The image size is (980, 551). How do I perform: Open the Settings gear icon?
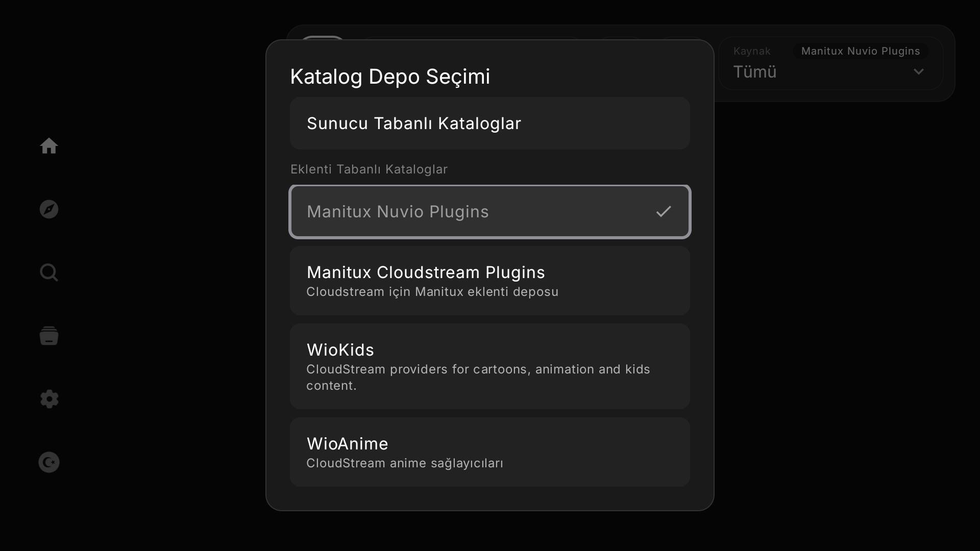tap(49, 399)
